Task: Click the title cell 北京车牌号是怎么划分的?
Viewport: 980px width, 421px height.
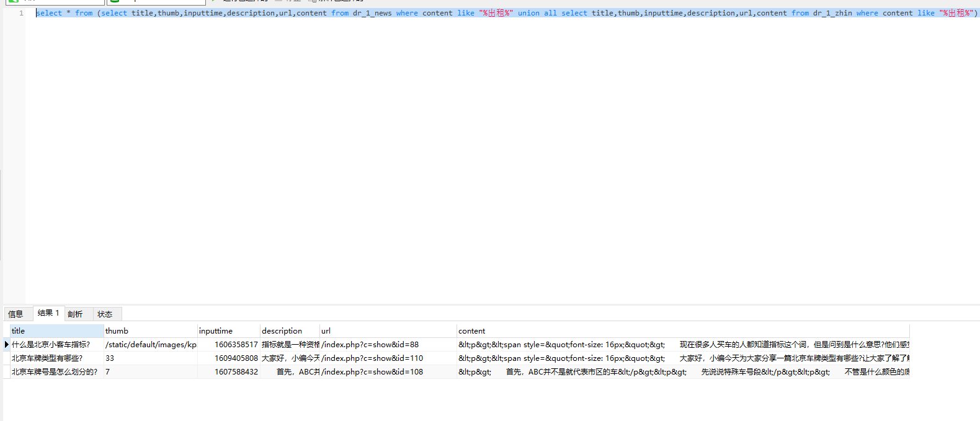Action: (x=55, y=372)
